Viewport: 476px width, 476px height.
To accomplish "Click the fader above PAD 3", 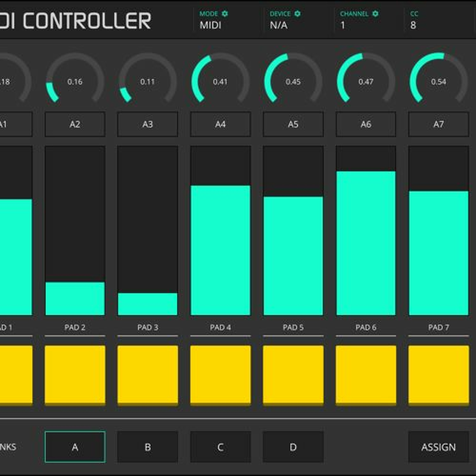I will click(x=148, y=231).
